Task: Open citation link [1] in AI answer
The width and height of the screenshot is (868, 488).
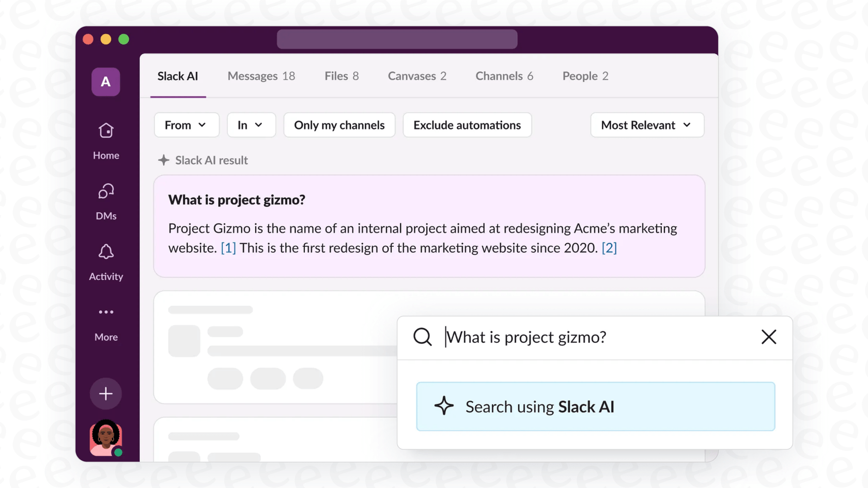Action: (x=228, y=248)
